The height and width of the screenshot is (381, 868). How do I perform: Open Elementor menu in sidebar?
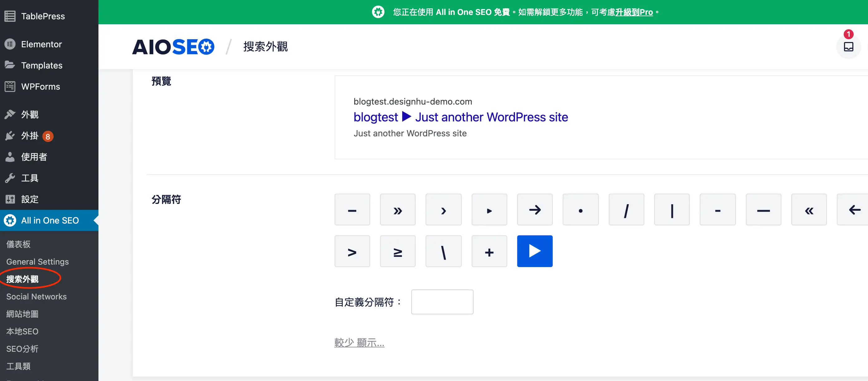pos(49,44)
